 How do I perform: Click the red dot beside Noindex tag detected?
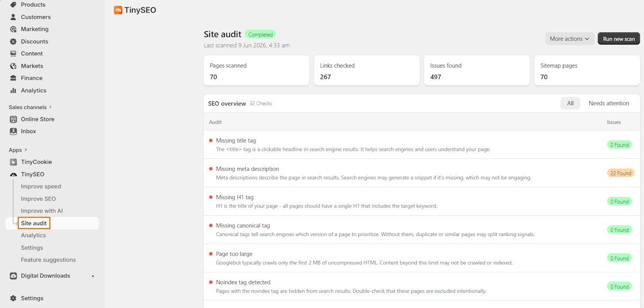point(211,282)
